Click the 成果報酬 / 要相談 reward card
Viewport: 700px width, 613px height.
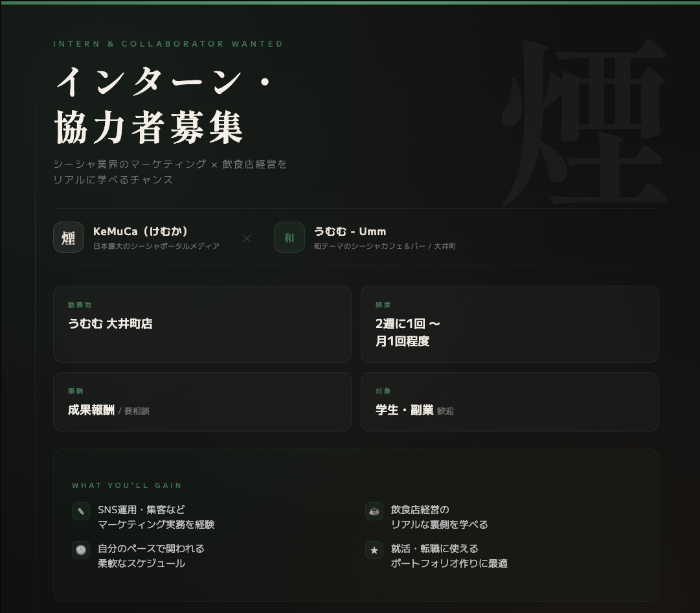click(x=201, y=402)
